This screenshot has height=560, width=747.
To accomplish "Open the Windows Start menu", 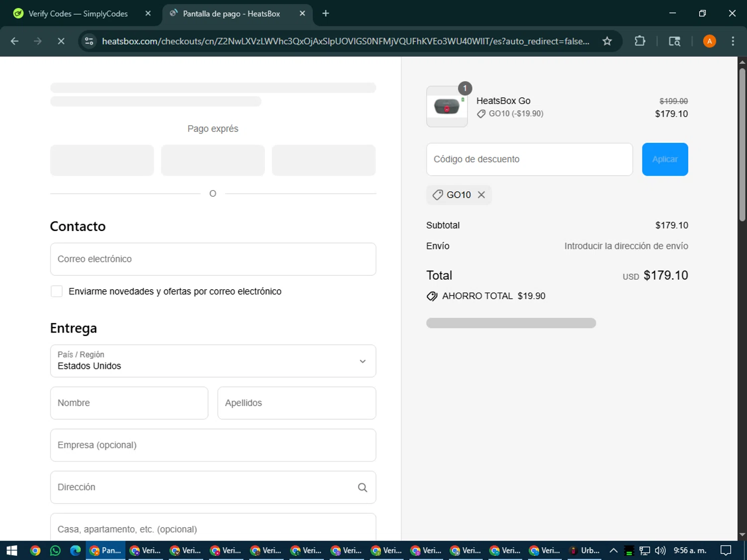I will pos(12,551).
